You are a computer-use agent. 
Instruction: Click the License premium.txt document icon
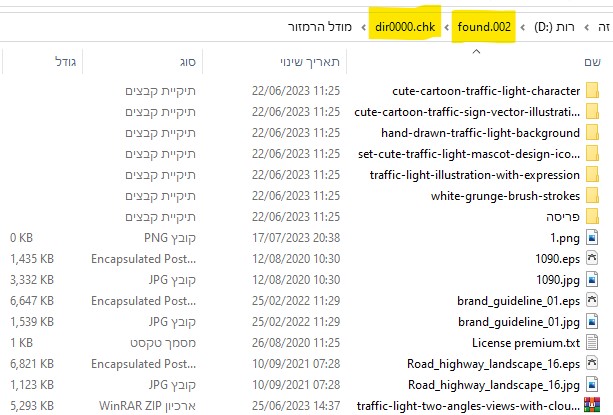pos(592,342)
